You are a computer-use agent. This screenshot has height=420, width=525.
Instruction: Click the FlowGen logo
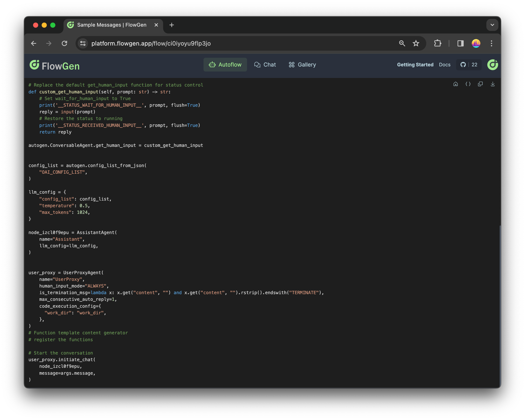55,65
